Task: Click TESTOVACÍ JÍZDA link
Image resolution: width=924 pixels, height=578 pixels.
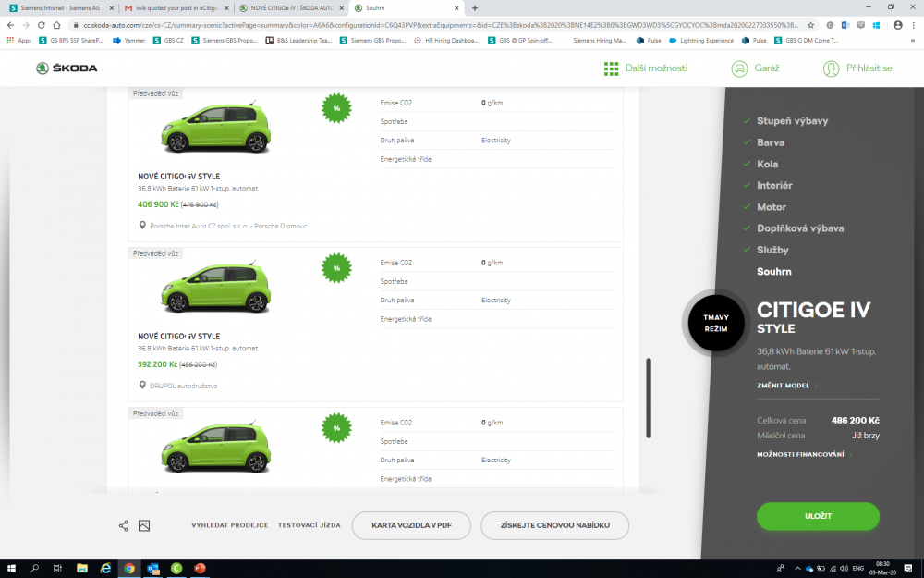Action: (310, 525)
